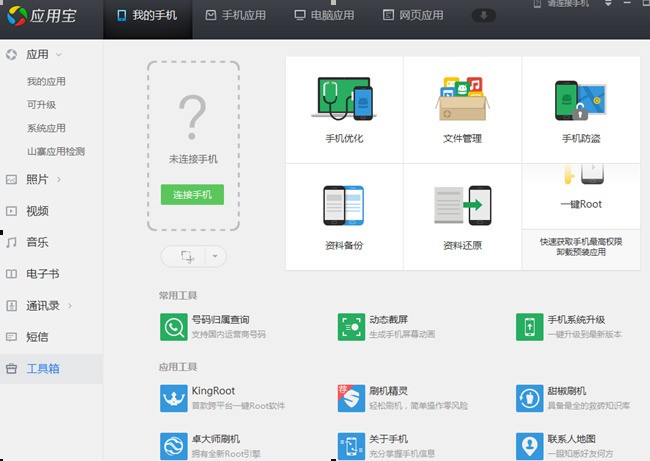Click the 未连接手机 question mark placeholder
The width and height of the screenshot is (650, 461).
tap(193, 117)
